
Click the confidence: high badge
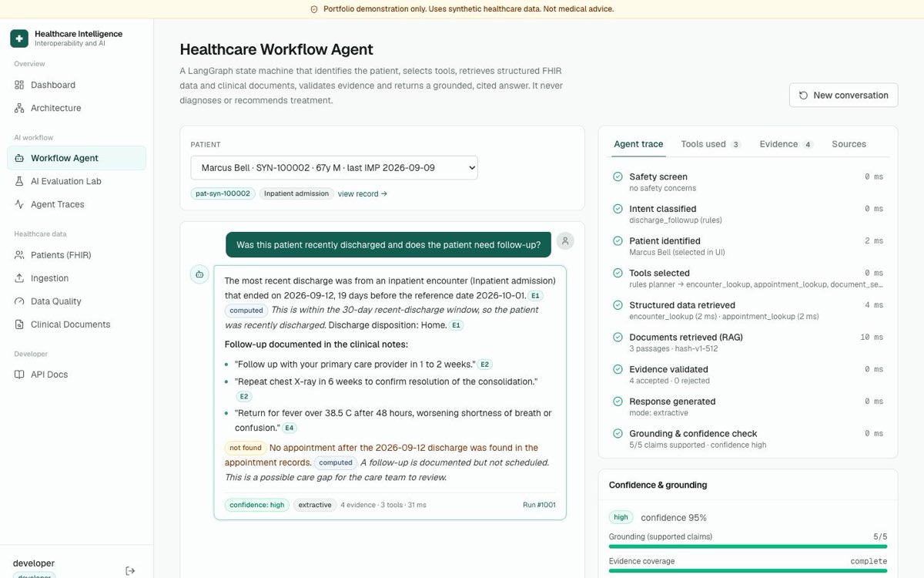tap(257, 505)
